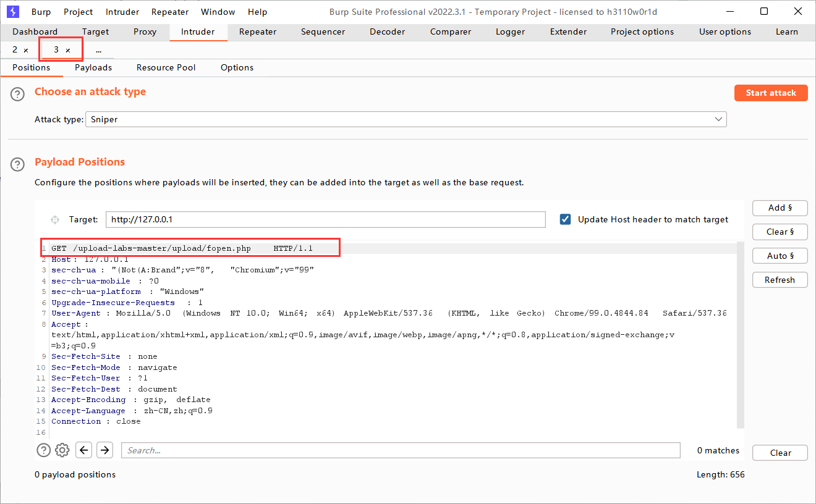816x504 pixels.
Task: Click the Auto § button
Action: pyautogui.click(x=780, y=256)
